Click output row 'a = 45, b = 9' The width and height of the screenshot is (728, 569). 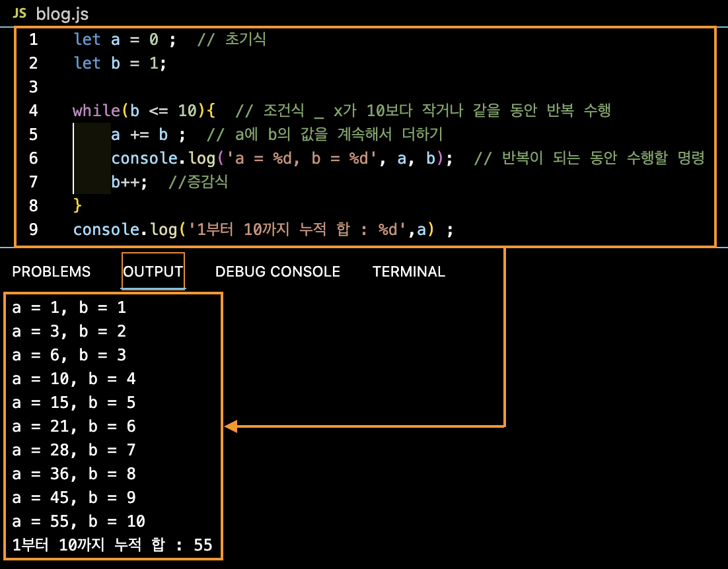74,498
